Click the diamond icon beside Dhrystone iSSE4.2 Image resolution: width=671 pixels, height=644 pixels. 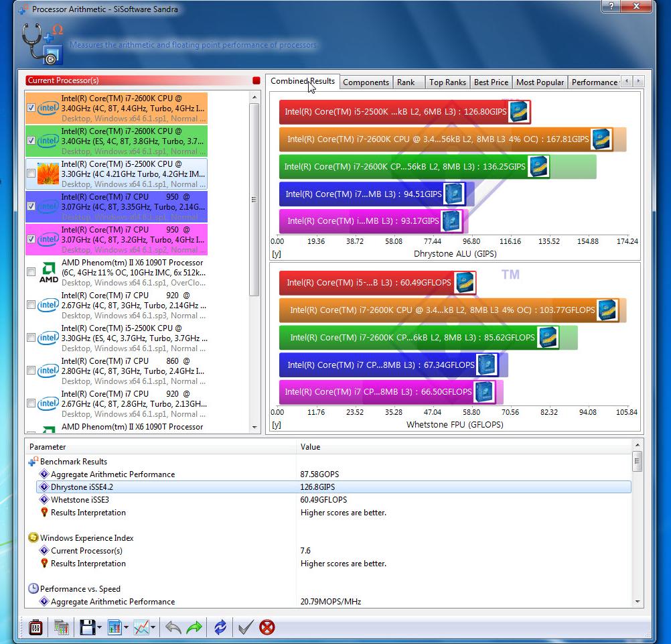pos(44,487)
